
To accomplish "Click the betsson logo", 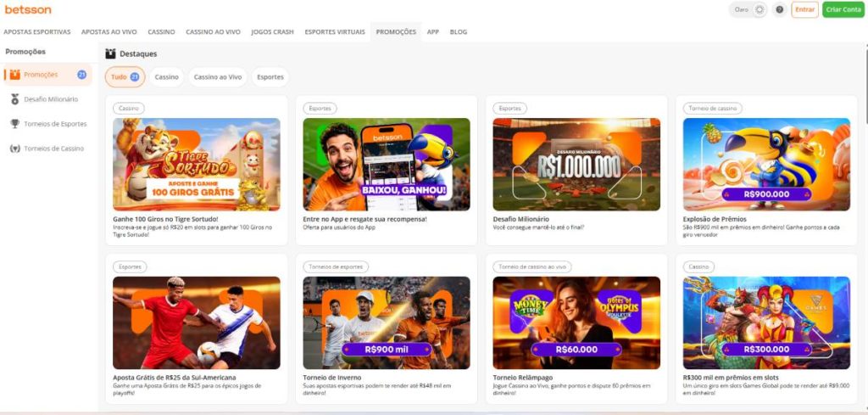I will click(28, 10).
